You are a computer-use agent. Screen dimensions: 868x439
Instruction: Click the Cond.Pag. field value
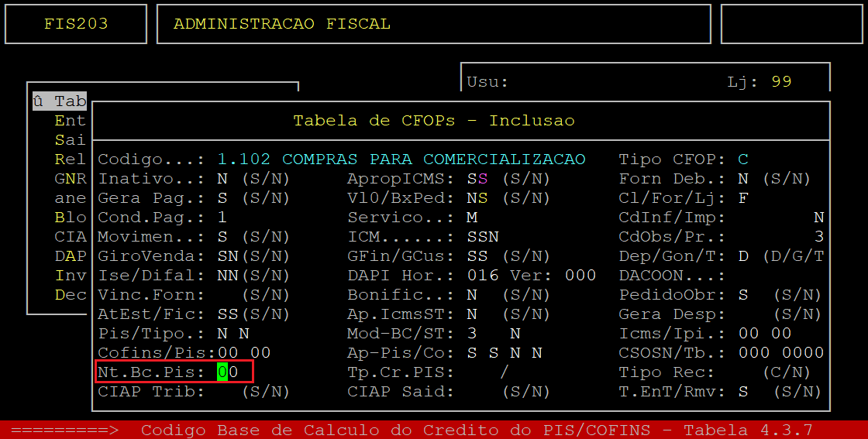click(x=222, y=218)
